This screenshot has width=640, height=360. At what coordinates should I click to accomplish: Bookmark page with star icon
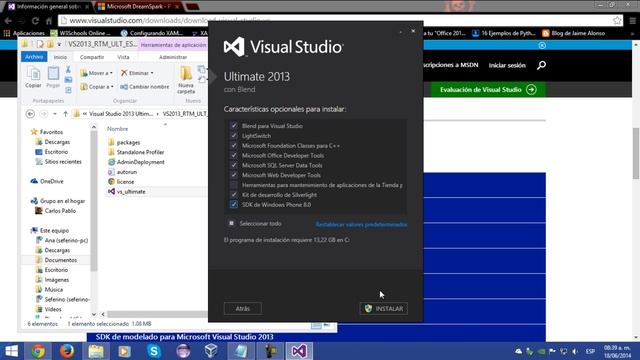(x=617, y=20)
